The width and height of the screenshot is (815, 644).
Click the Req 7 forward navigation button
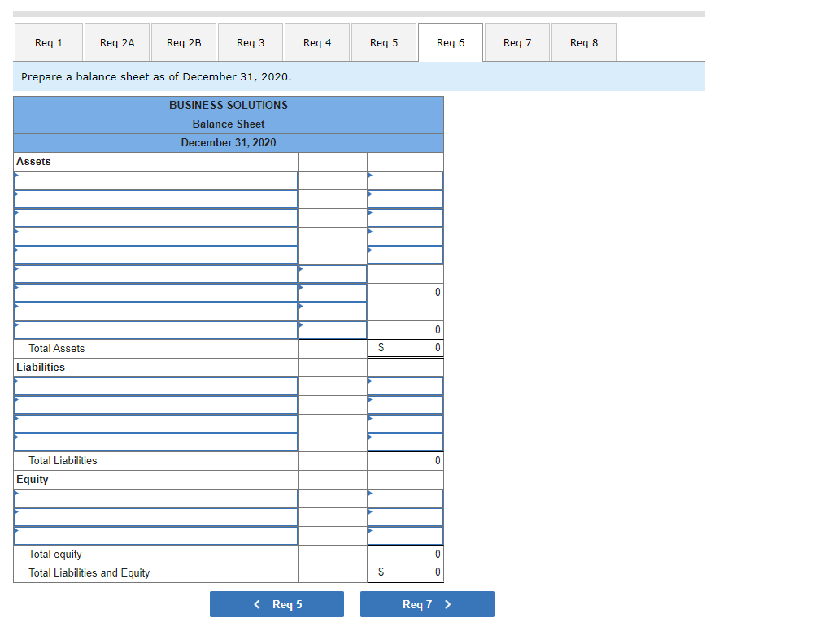tap(427, 604)
